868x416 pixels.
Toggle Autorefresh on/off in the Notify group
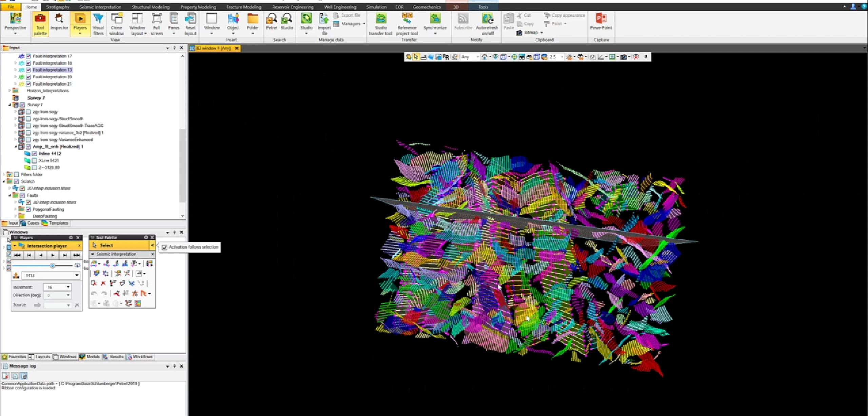click(487, 24)
